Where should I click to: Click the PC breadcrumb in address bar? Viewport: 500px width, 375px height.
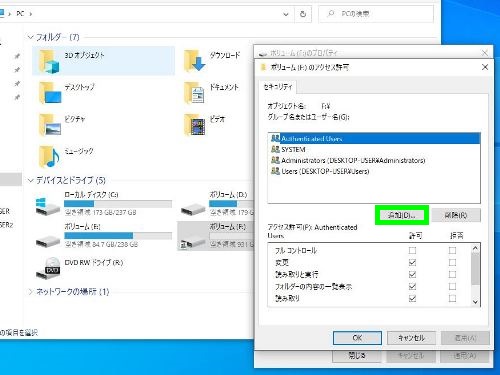[20, 14]
